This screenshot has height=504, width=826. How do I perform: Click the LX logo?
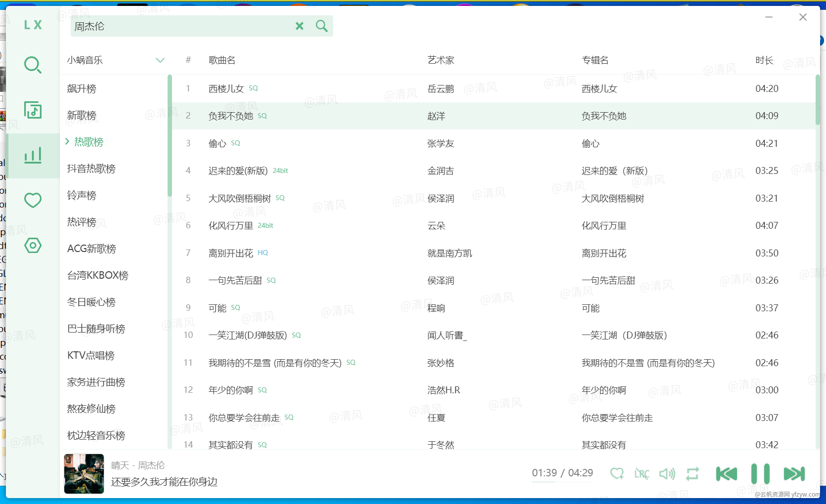(x=33, y=25)
